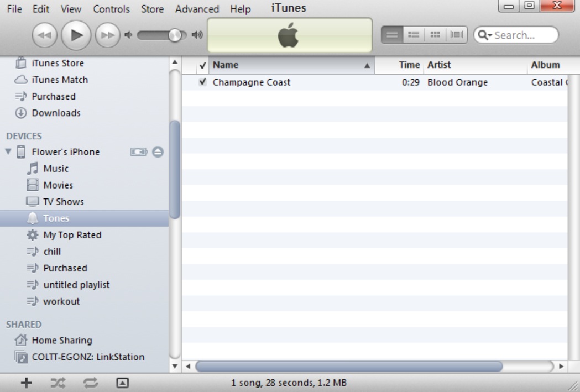Open the Store menu
Image resolution: width=580 pixels, height=392 pixels.
pyautogui.click(x=153, y=9)
